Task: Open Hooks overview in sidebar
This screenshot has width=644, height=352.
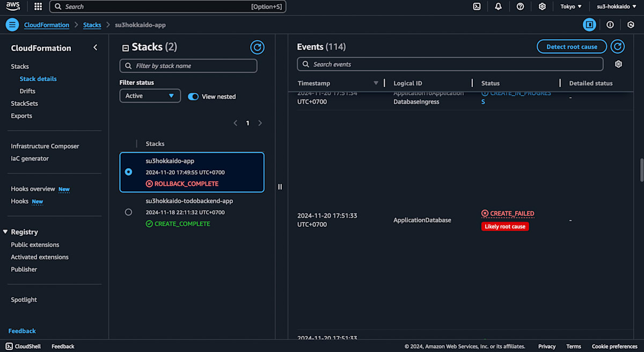Action: point(33,189)
